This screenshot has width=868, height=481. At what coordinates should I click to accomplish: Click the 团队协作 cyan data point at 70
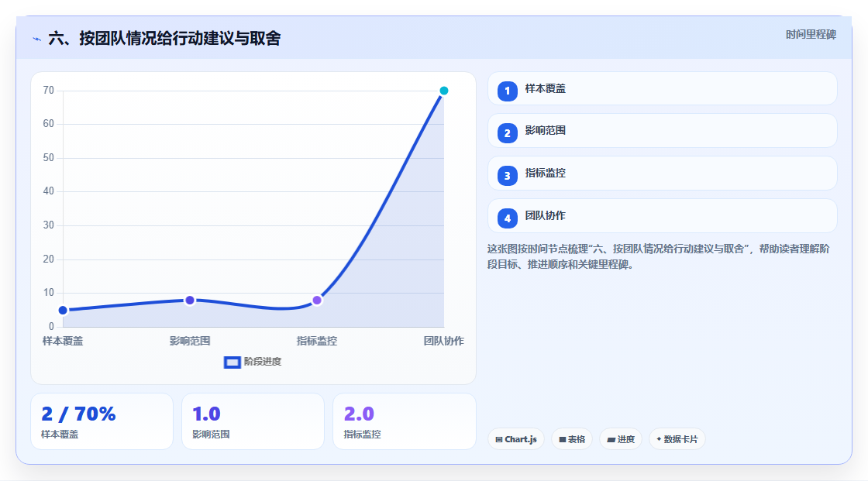(444, 90)
